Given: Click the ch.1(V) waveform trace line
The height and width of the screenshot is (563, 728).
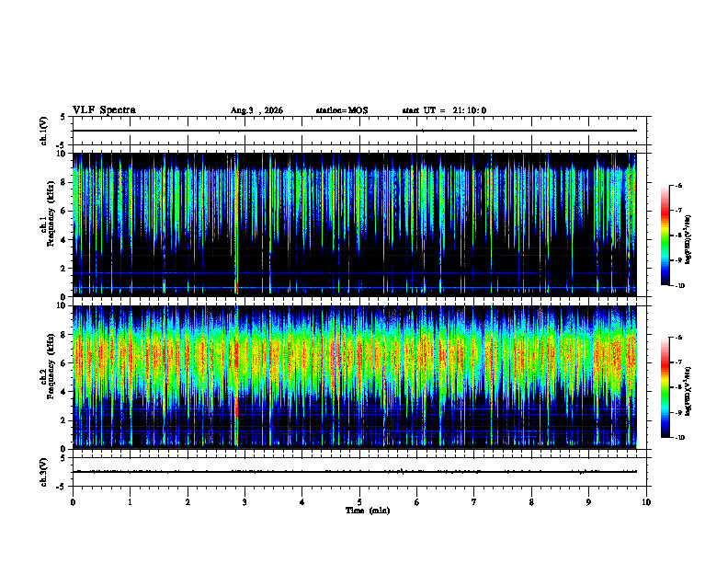Looking at the screenshot, I should tap(354, 131).
